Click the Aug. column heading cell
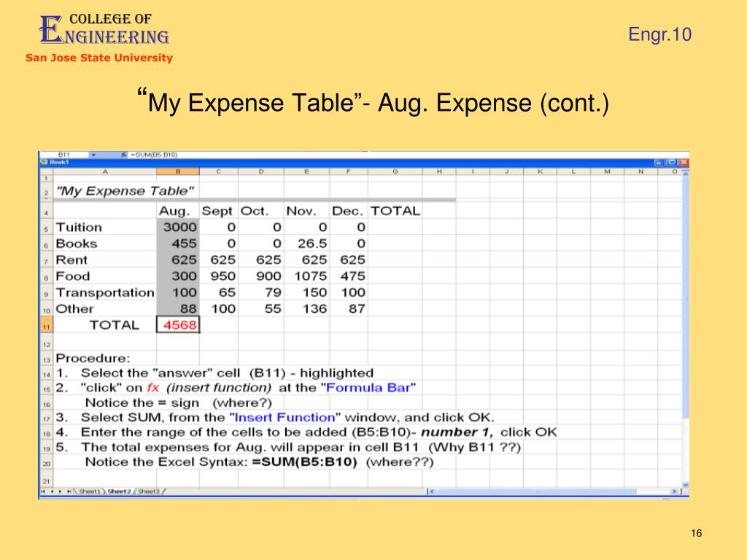The width and height of the screenshot is (747, 560). [x=178, y=211]
